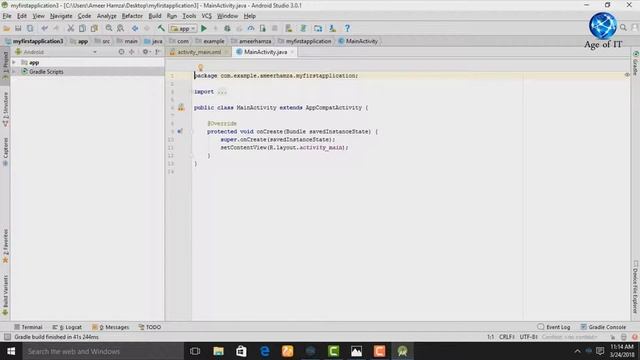
Task: Click the Replace toolbar icon
Action: point(121,29)
